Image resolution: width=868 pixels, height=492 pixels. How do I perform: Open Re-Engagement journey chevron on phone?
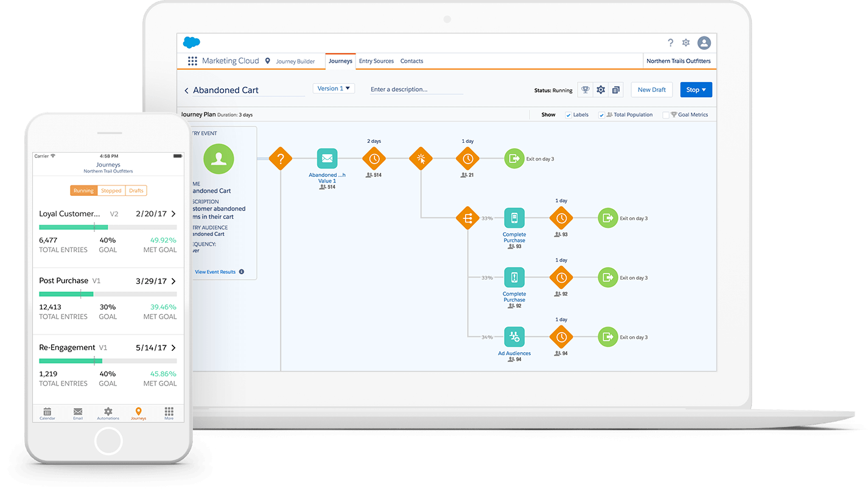tap(173, 348)
